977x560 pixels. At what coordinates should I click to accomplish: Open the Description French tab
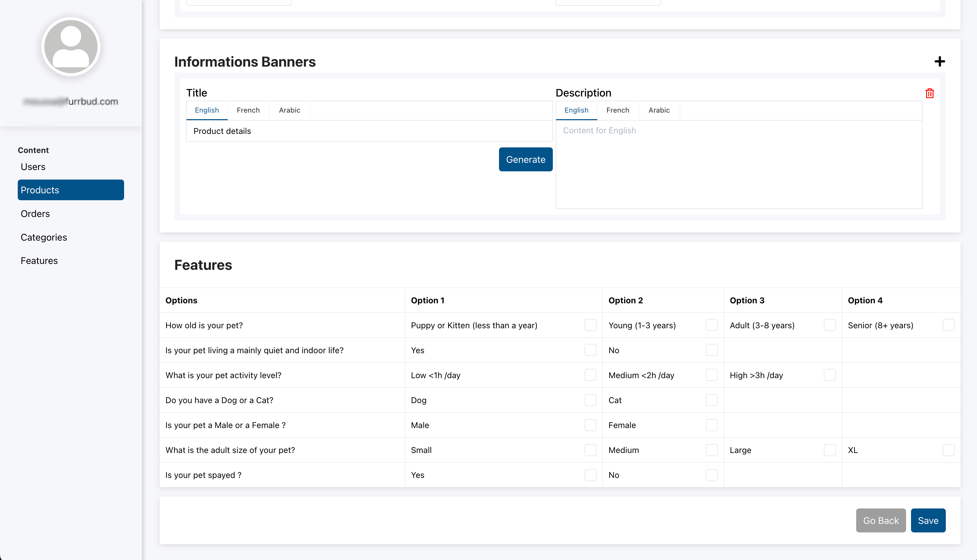(618, 110)
